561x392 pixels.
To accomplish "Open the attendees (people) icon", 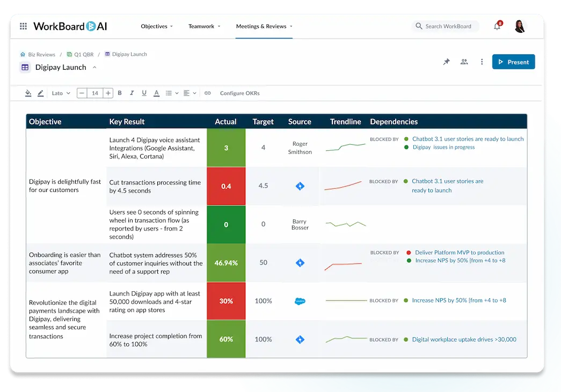I will pos(464,62).
